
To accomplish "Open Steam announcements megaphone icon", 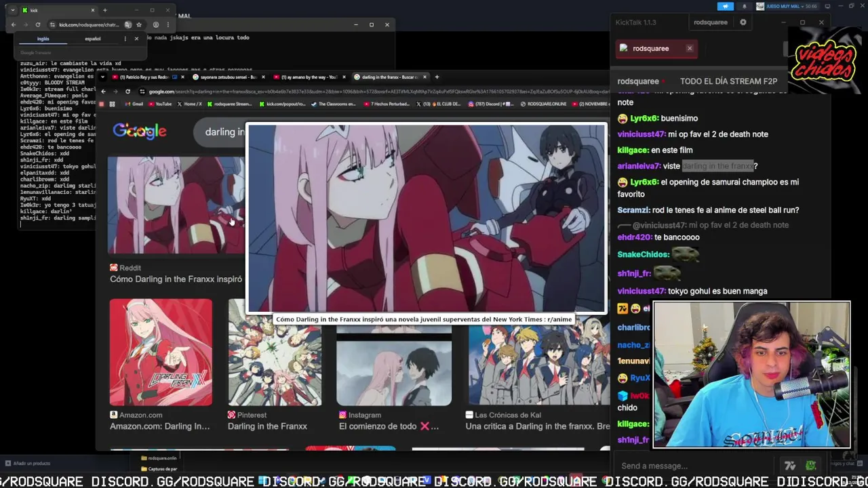I will coord(726,6).
